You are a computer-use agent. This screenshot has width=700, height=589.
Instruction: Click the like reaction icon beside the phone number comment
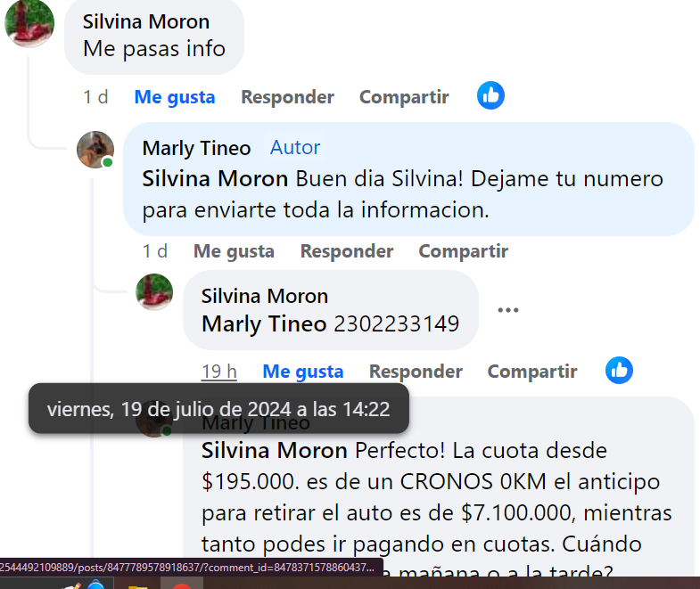pyautogui.click(x=619, y=371)
